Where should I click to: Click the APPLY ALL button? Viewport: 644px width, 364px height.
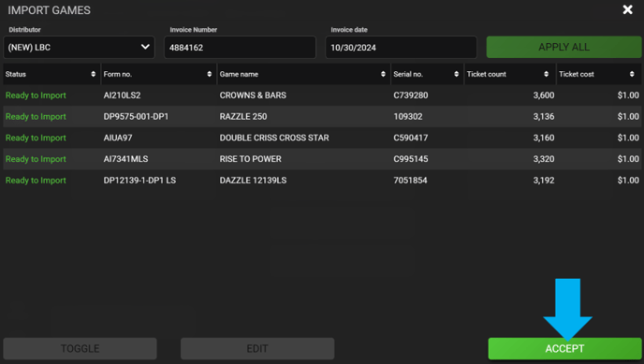(563, 47)
